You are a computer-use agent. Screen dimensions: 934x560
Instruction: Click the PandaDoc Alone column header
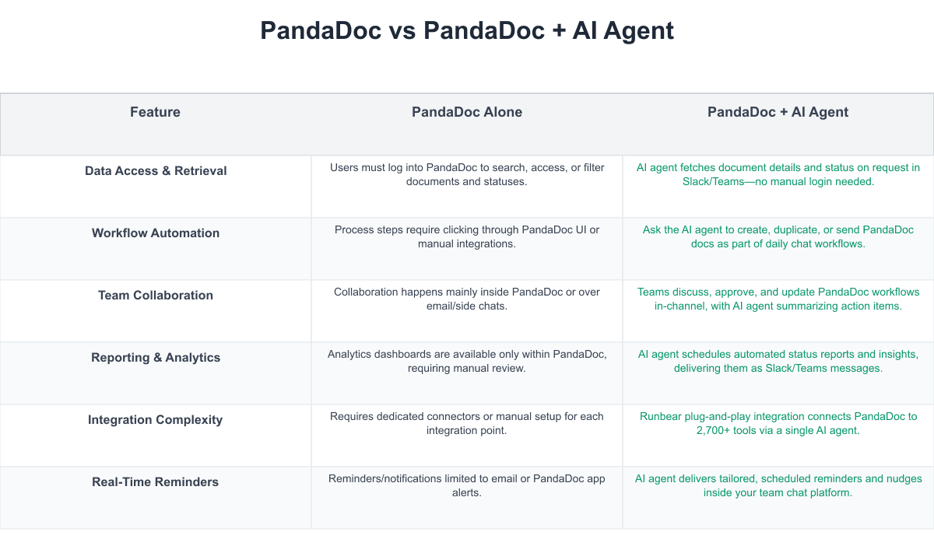(467, 112)
